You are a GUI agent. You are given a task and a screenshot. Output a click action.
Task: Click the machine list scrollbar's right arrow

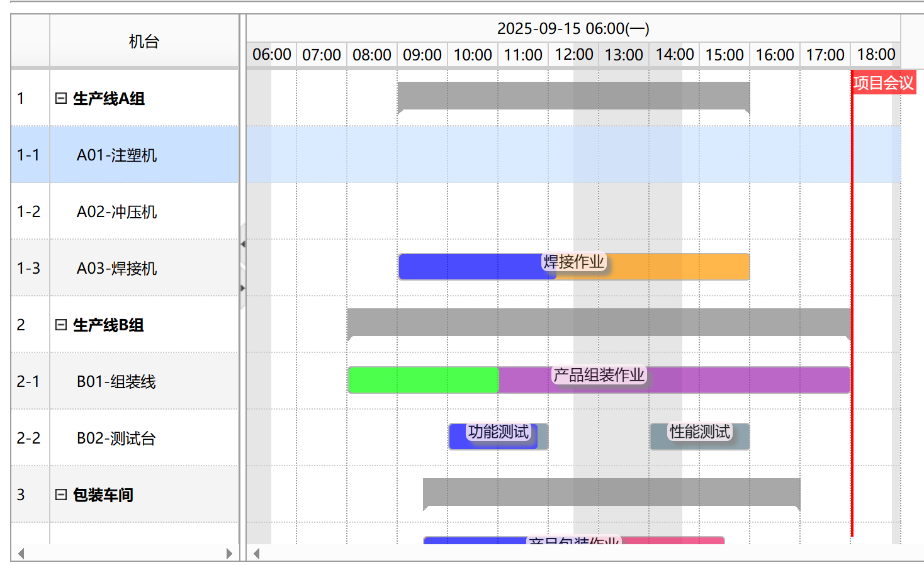pos(229,554)
